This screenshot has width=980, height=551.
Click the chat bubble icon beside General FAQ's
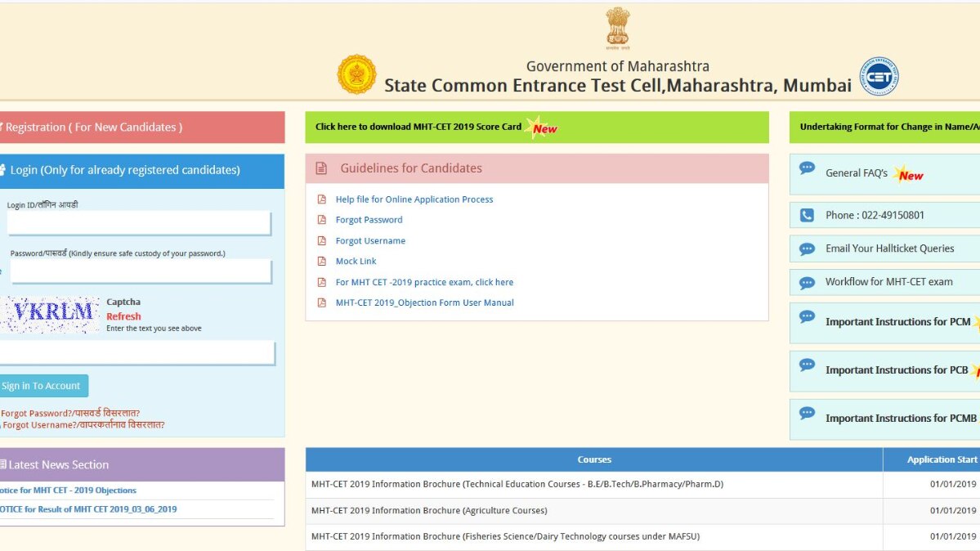(x=807, y=168)
